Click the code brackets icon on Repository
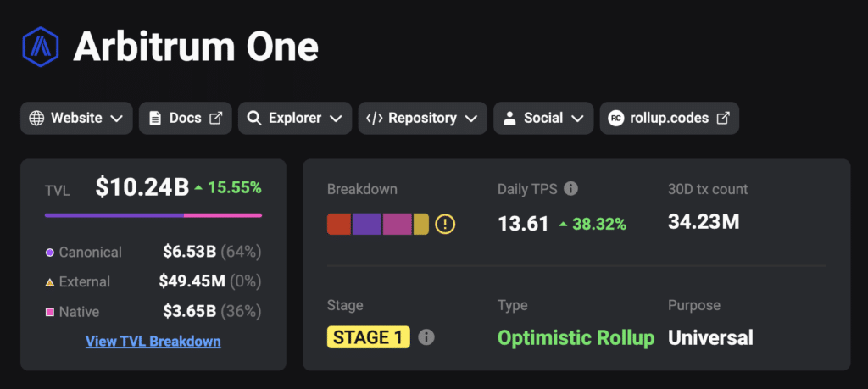Image resolution: width=868 pixels, height=389 pixels. point(375,118)
